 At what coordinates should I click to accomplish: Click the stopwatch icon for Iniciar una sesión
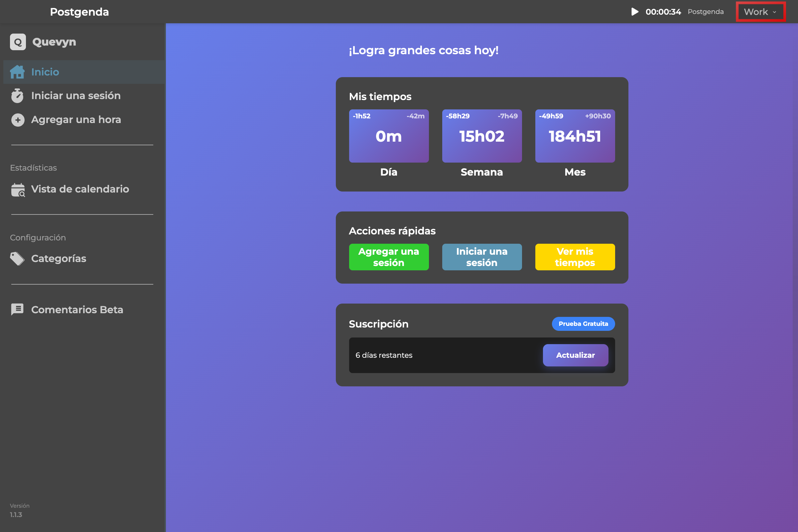coord(17,96)
